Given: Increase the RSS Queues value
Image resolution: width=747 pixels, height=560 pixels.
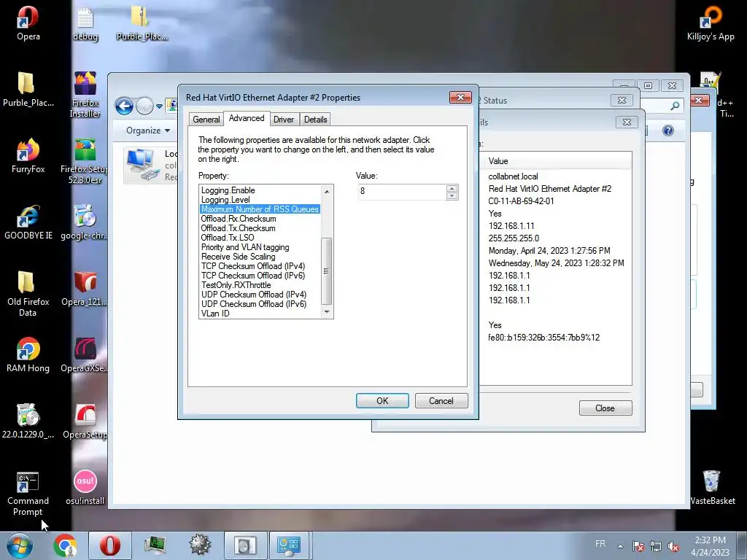Looking at the screenshot, I should coord(452,188).
